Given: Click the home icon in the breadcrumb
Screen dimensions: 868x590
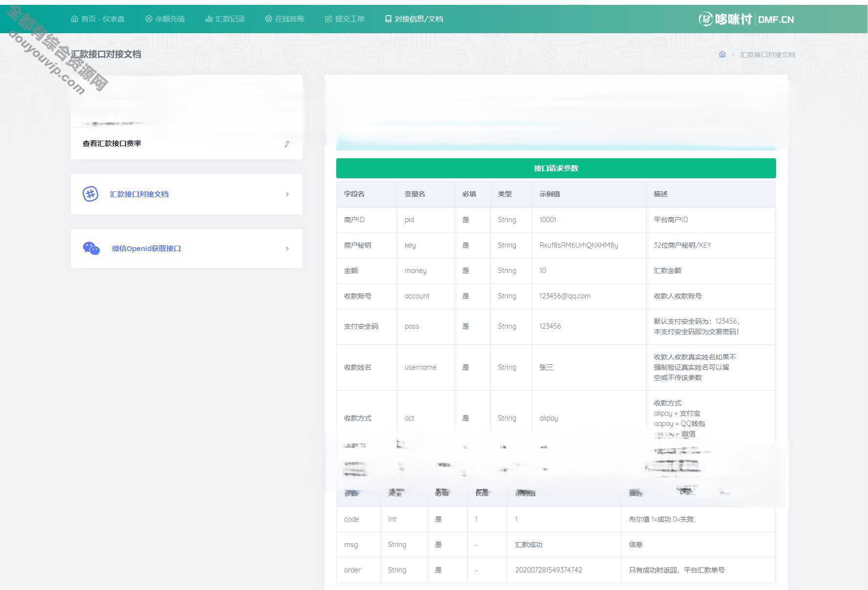Looking at the screenshot, I should [x=722, y=54].
